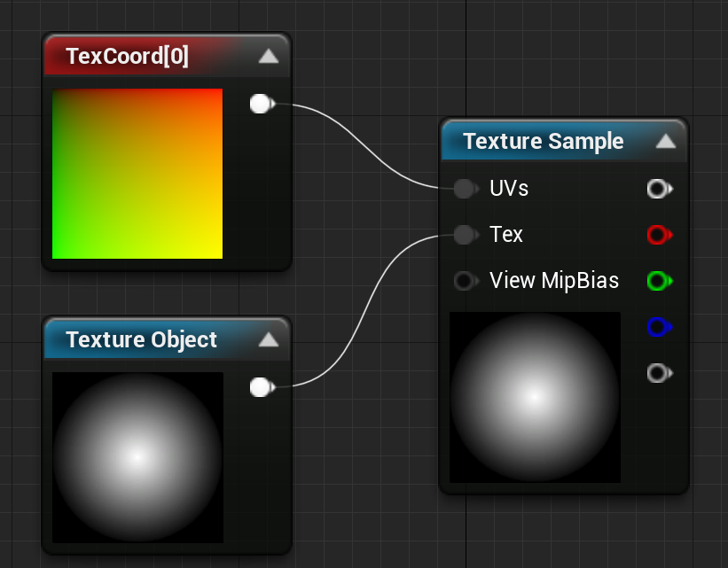
Task: Click the Texture Object sphere preview
Action: pyautogui.click(x=137, y=457)
